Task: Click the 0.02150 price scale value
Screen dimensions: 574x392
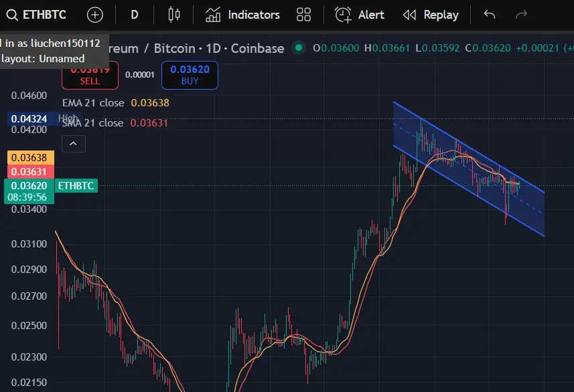Action: [29, 383]
